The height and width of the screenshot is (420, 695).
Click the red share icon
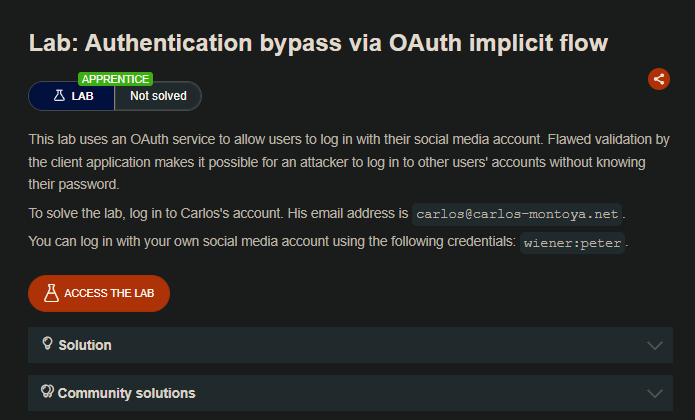tap(658, 79)
